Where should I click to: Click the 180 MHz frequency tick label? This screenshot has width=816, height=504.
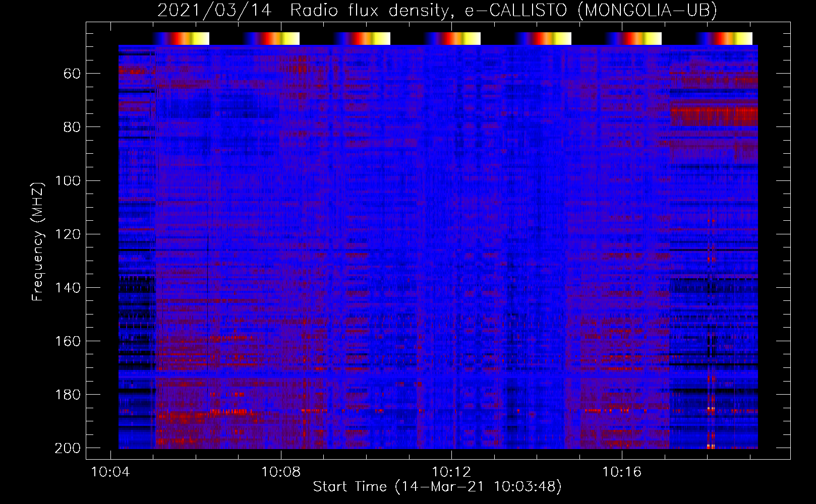(x=68, y=394)
